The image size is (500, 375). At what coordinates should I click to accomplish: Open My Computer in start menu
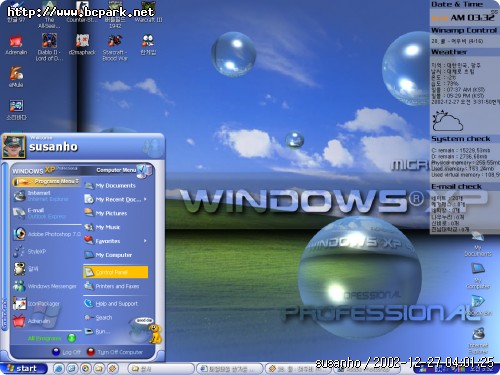[x=108, y=255]
